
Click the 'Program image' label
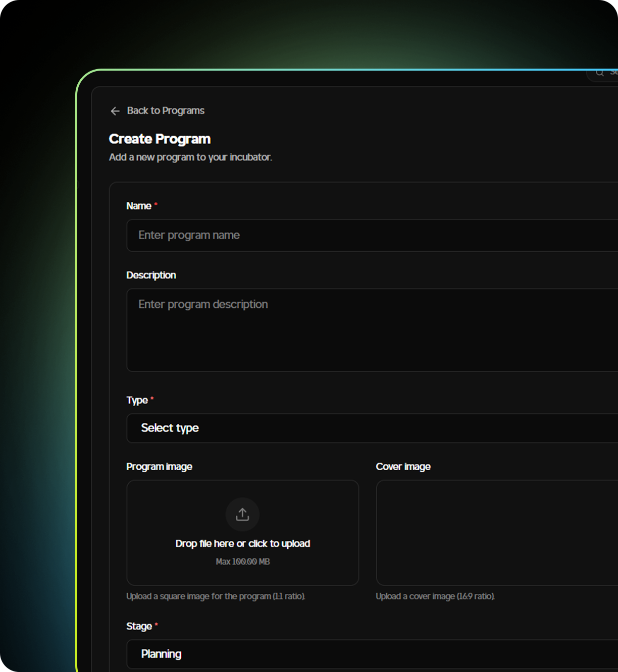pos(159,467)
